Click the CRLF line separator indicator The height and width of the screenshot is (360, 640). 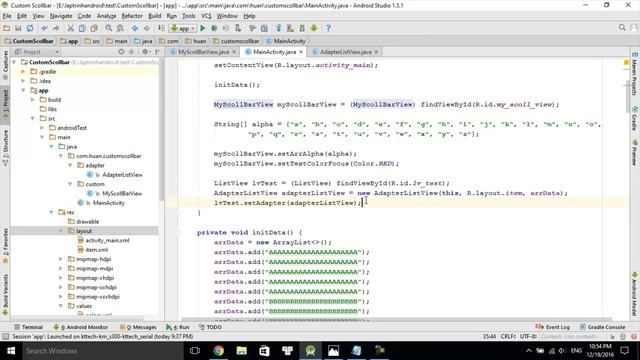click(x=508, y=336)
